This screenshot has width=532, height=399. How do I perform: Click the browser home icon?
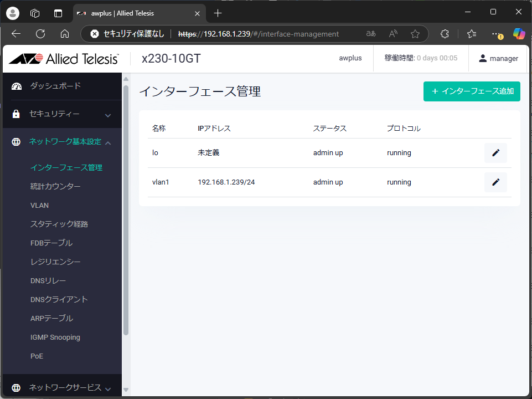point(65,34)
